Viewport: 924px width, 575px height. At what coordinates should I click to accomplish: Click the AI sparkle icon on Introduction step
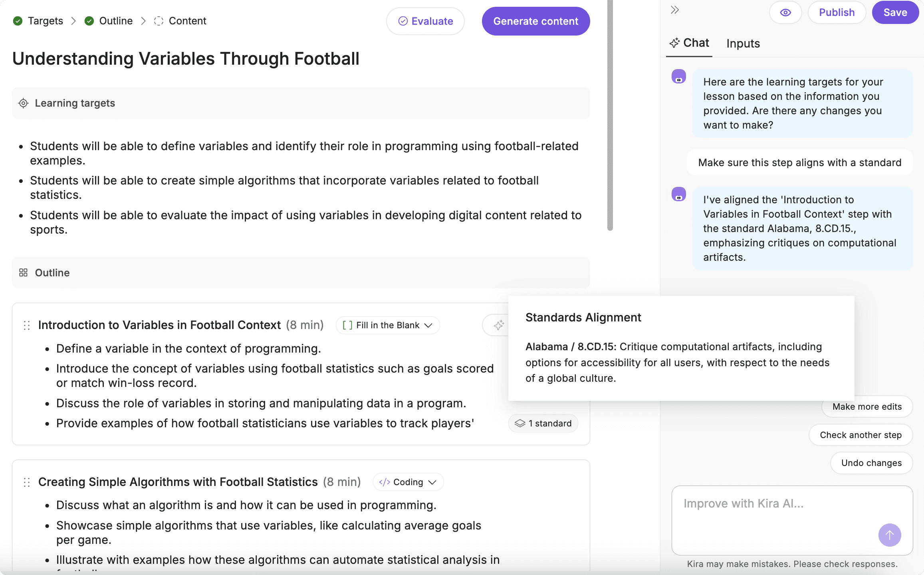[x=498, y=325]
